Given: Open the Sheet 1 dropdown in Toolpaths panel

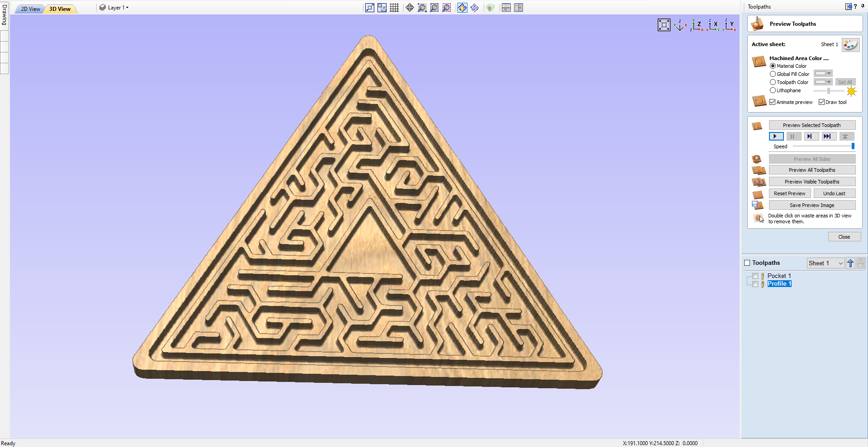Looking at the screenshot, I should point(840,263).
